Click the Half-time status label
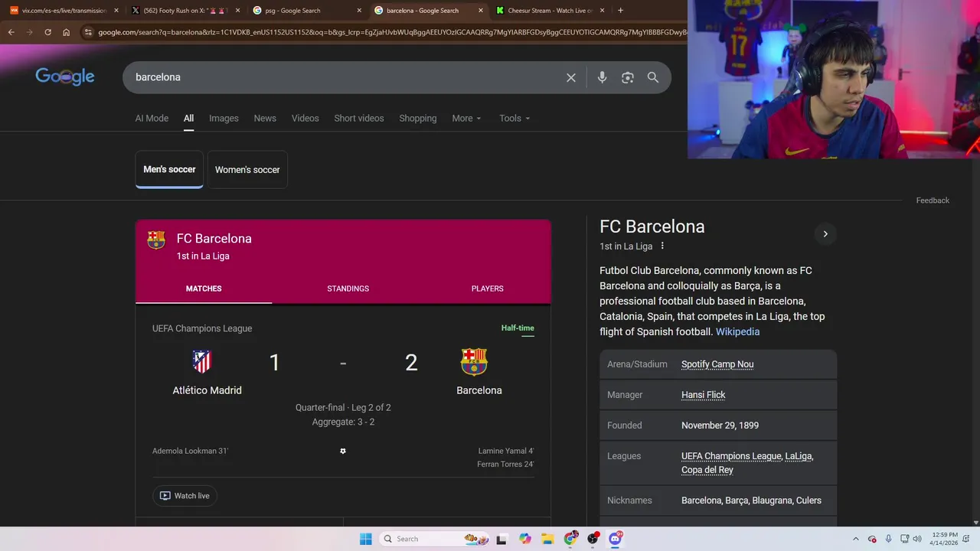Screen dimensions: 980x551 (x=518, y=328)
